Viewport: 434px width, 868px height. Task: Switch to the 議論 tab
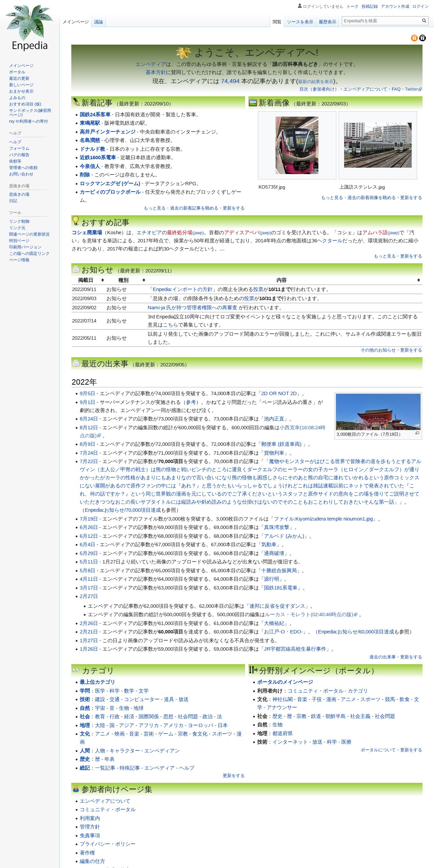click(x=98, y=22)
